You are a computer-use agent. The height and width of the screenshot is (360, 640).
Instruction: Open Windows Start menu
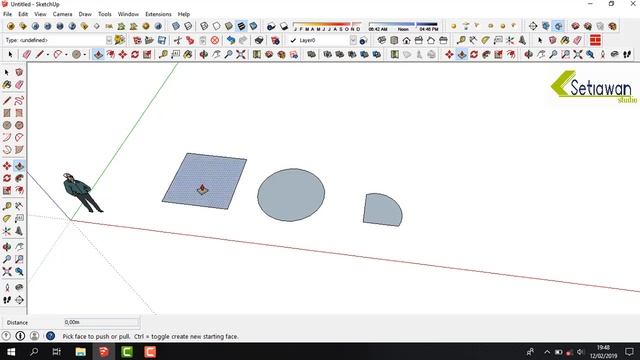(11, 351)
